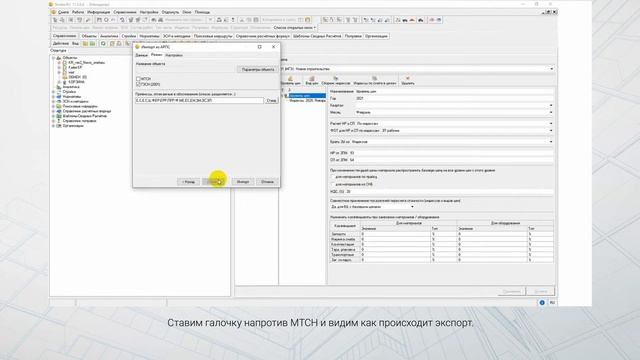Click the Наименование input field
Image resolution: width=640 pixels, height=360 pixels.
click(454, 91)
